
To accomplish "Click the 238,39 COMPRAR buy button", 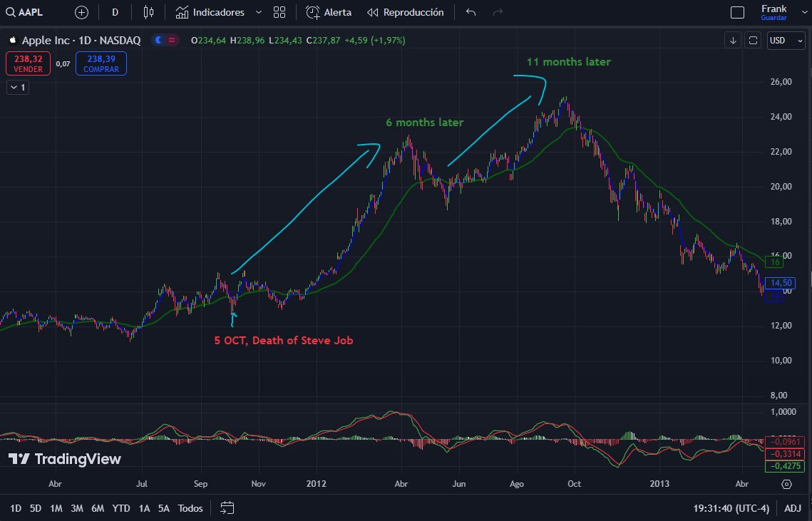I will pos(101,63).
